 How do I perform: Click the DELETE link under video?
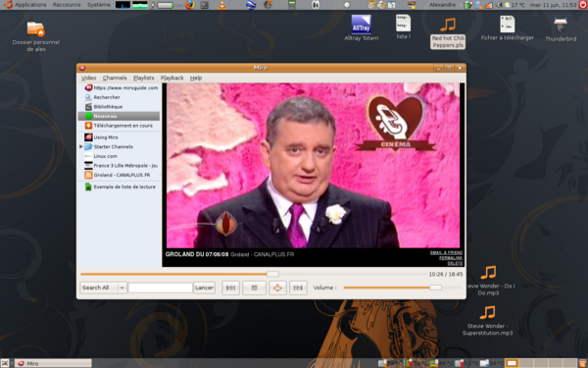point(455,263)
